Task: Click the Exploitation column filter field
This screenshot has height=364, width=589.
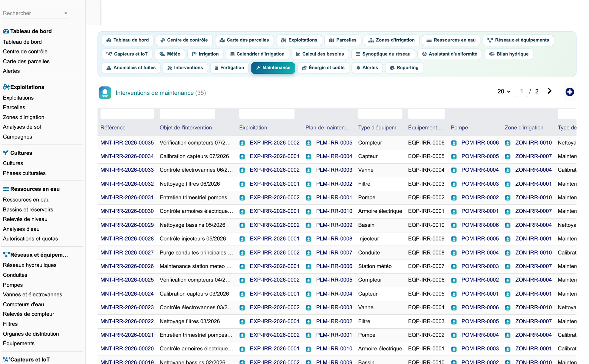Action: (267, 114)
